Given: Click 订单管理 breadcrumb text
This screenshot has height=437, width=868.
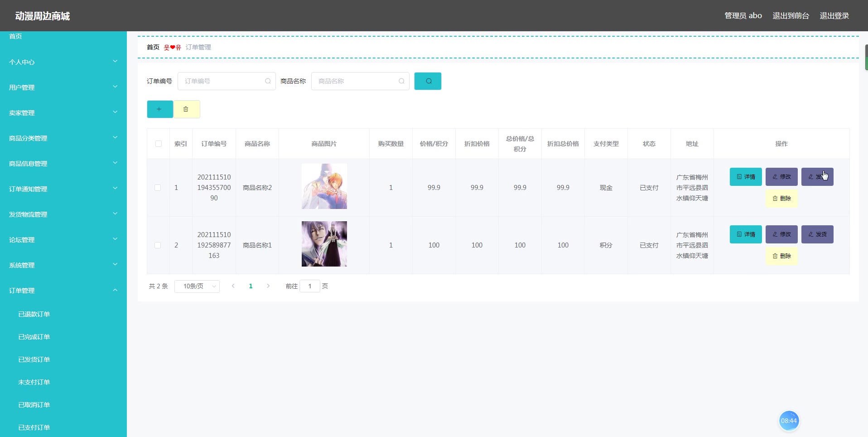Looking at the screenshot, I should coord(198,47).
